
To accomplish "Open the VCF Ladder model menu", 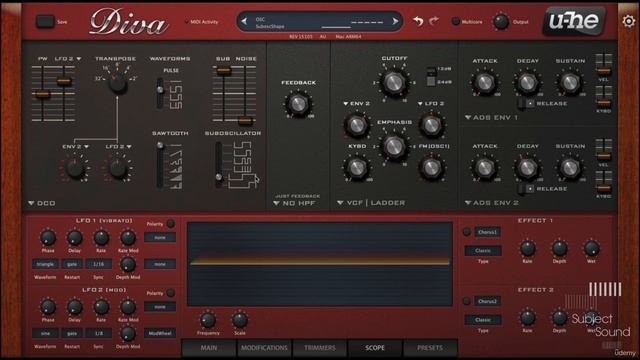I will coord(371,203).
